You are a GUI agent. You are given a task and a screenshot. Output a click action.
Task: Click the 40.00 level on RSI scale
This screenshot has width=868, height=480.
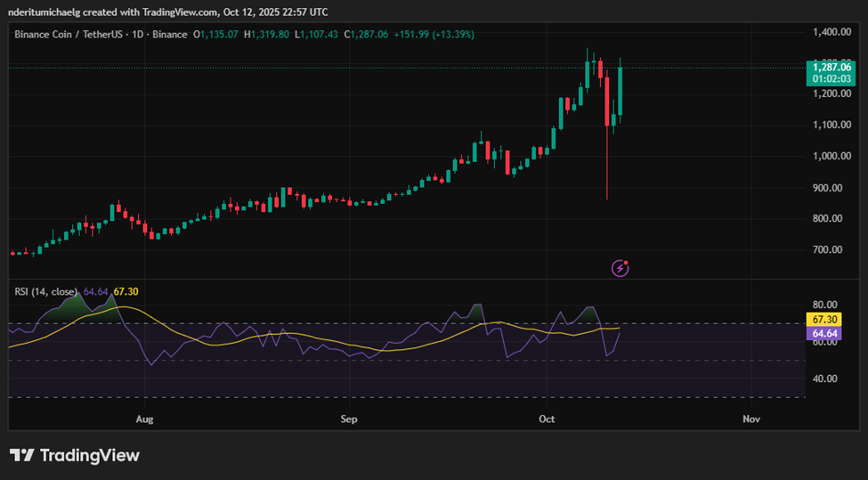(x=824, y=378)
